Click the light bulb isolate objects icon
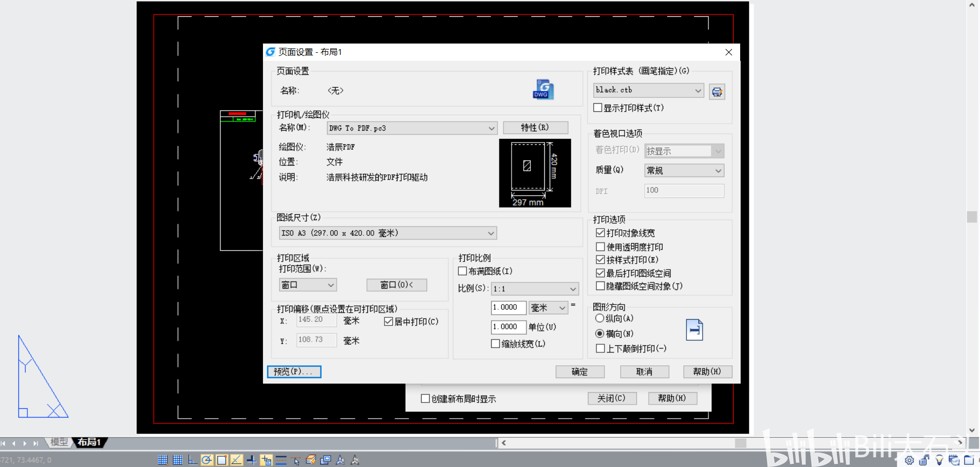 pyautogui.click(x=939, y=460)
